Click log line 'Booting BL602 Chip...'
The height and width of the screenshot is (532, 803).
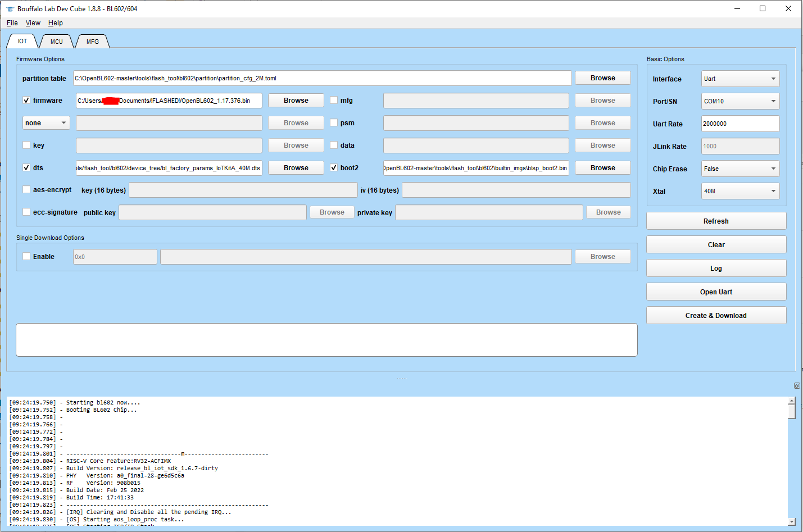click(73, 410)
